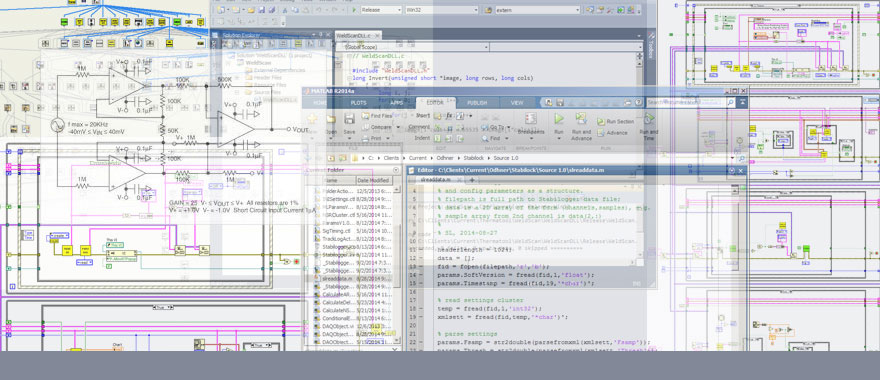The width and height of the screenshot is (880, 380).
Task: Open the Release configuration dropdown
Action: [381, 10]
